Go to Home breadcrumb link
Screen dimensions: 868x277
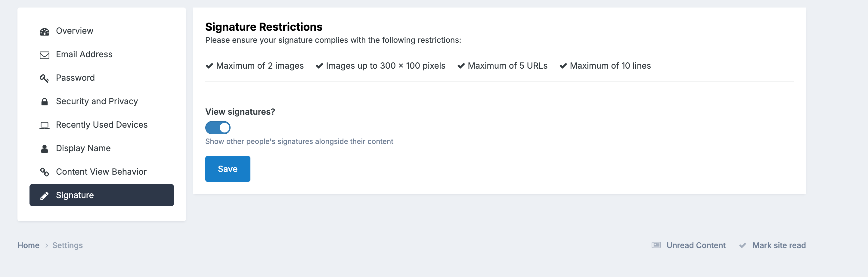click(28, 245)
